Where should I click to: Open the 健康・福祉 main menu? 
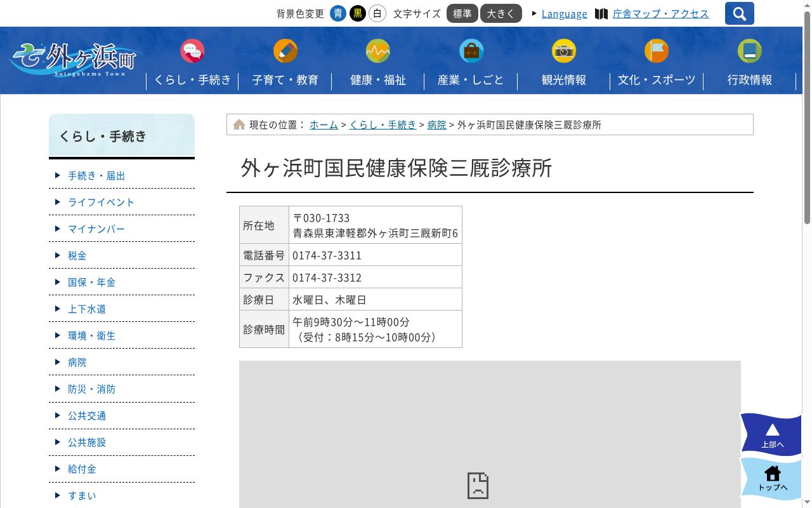point(378,80)
